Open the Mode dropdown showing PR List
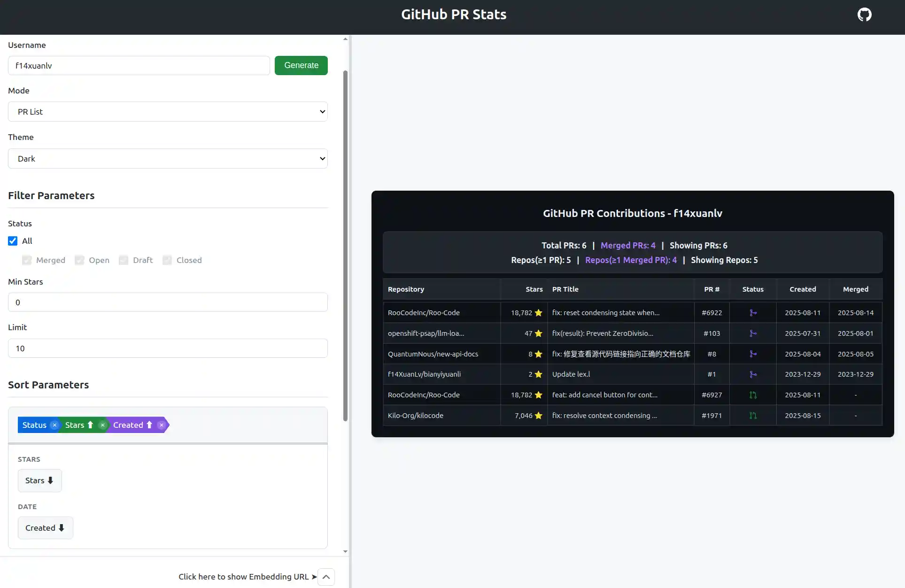905x588 pixels. (x=168, y=111)
